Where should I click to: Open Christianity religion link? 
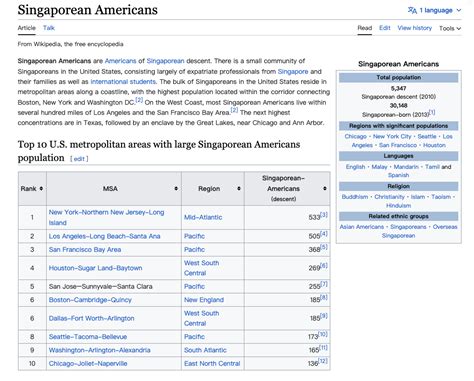pos(389,197)
